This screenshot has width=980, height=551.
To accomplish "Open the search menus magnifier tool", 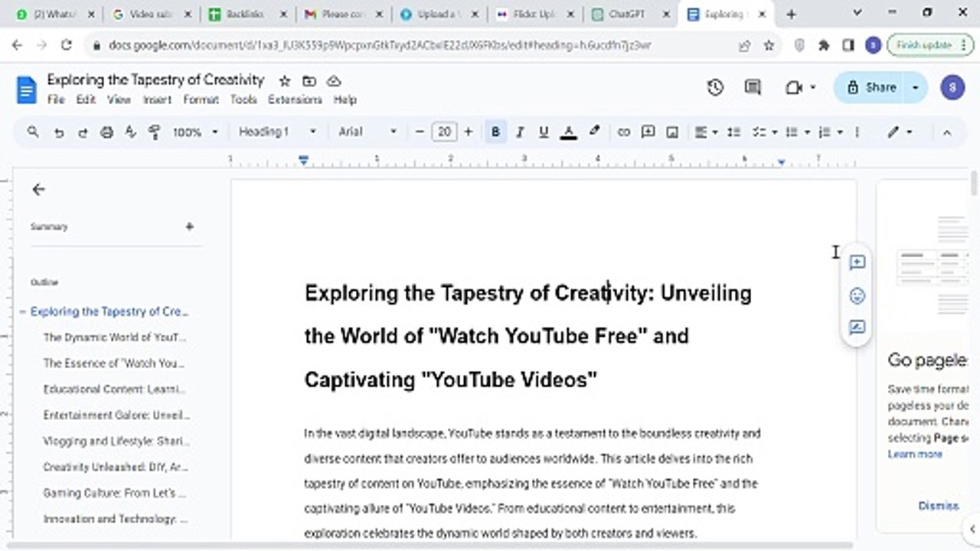I will (33, 132).
